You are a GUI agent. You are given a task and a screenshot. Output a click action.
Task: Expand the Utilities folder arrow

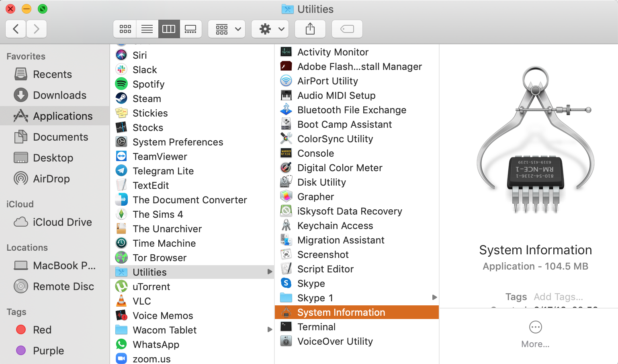[x=270, y=272]
